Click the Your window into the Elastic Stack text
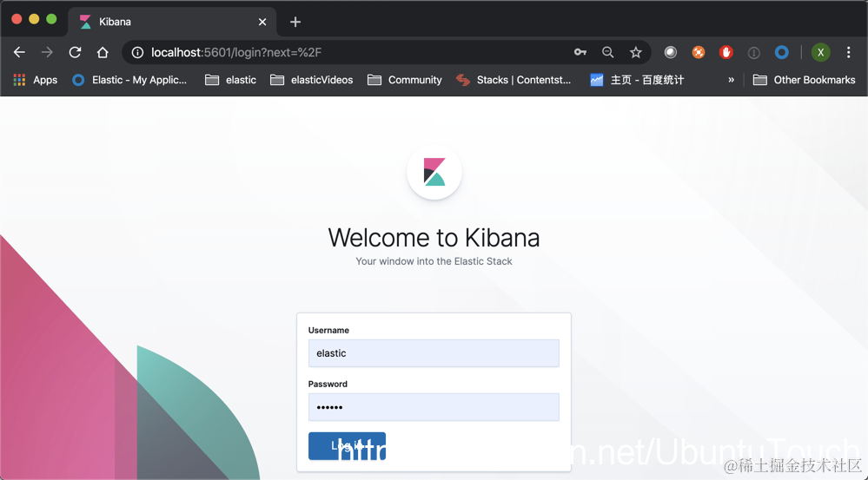The width and height of the screenshot is (868, 480). coord(434,261)
